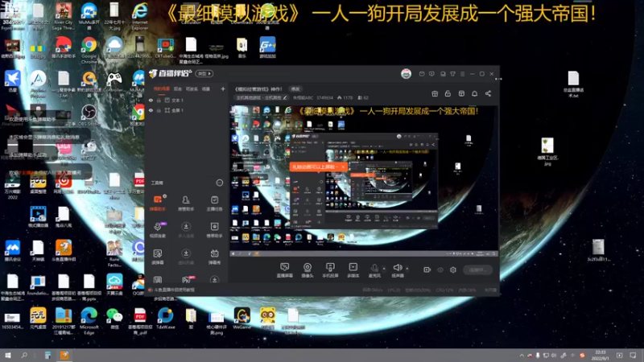Open the 主播任务 tool
Screen dimensions: 644x362
pyautogui.click(x=214, y=204)
